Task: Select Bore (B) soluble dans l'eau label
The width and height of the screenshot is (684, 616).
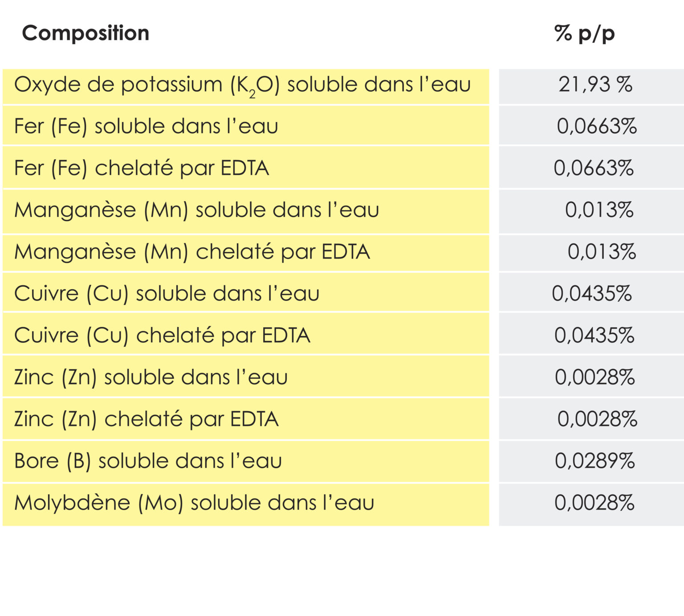Action: [x=148, y=461]
